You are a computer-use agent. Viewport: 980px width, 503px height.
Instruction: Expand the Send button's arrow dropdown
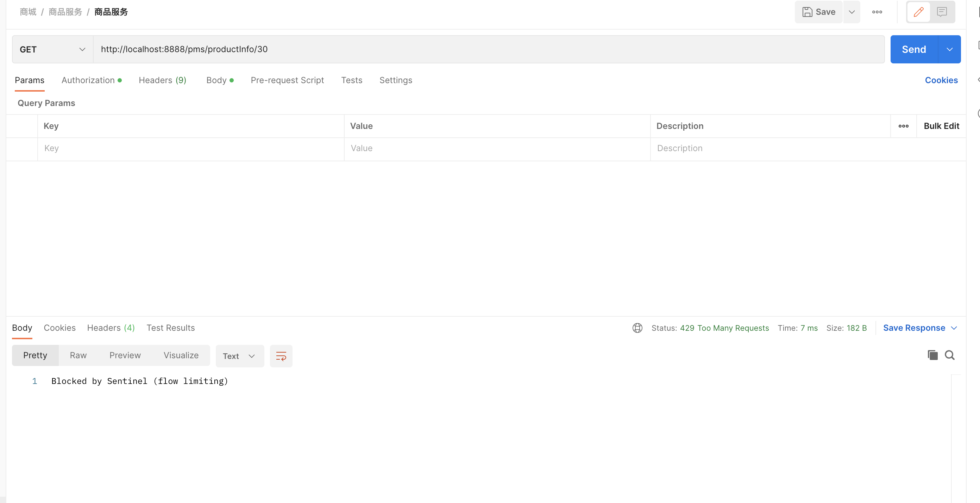(949, 50)
